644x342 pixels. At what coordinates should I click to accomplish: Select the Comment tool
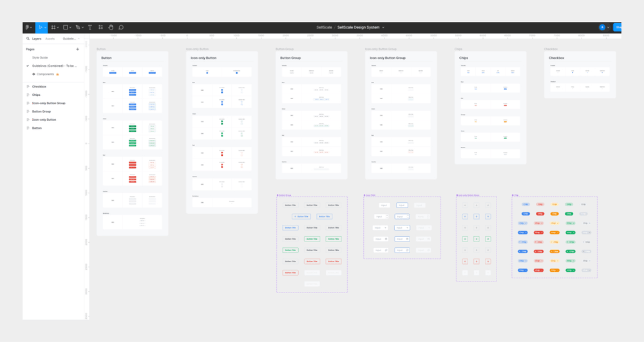[121, 28]
